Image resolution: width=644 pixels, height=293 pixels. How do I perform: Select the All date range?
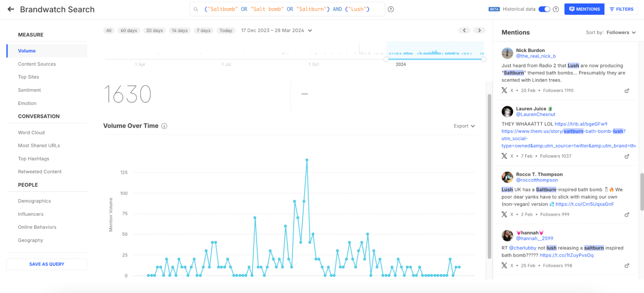click(x=109, y=31)
